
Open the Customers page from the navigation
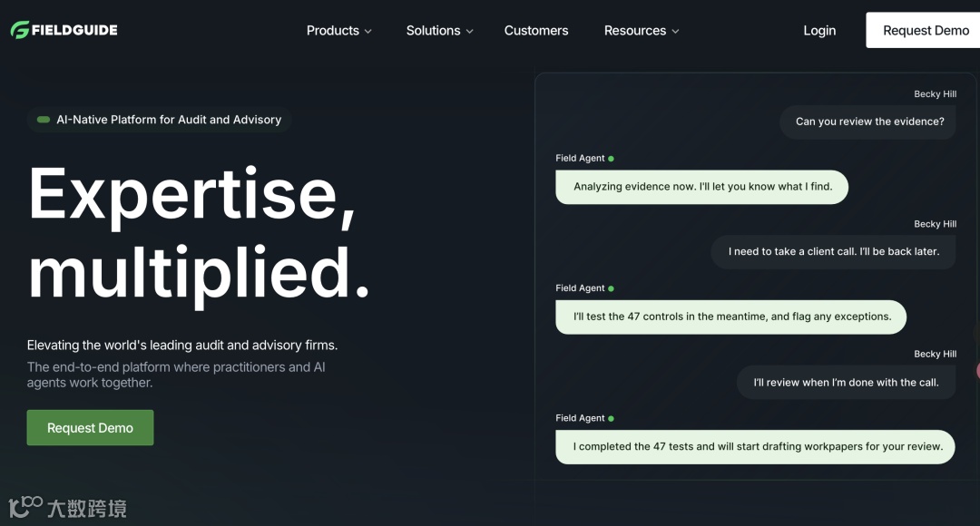[536, 31]
